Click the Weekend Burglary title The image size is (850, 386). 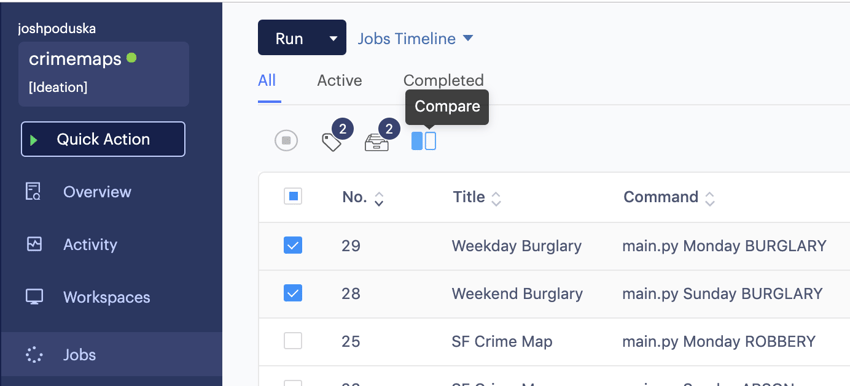(x=517, y=294)
